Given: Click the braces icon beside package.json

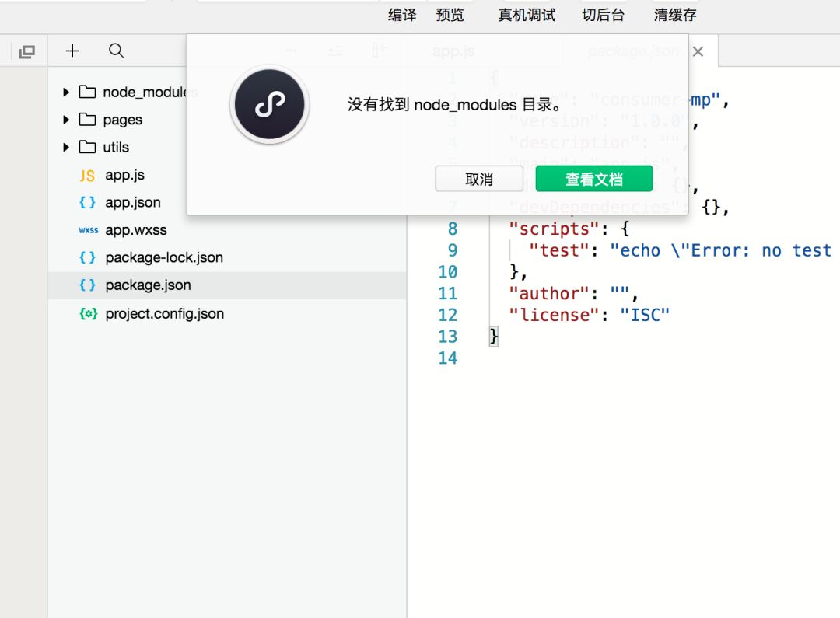Looking at the screenshot, I should click(87, 285).
